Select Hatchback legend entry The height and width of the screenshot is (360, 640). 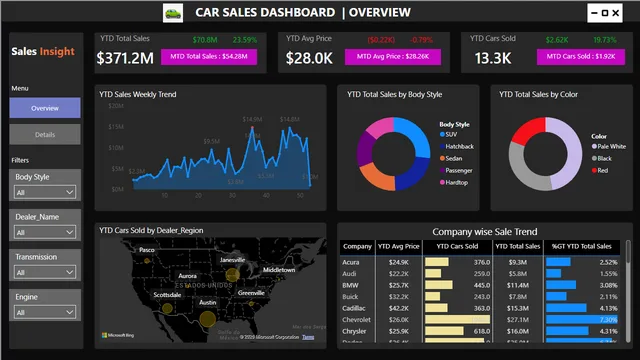click(x=457, y=146)
